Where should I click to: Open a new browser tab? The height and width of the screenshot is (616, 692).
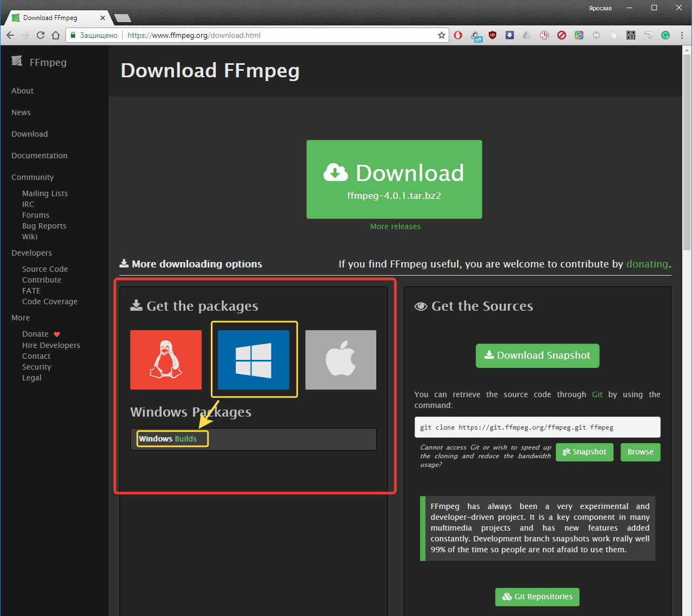coord(123,18)
